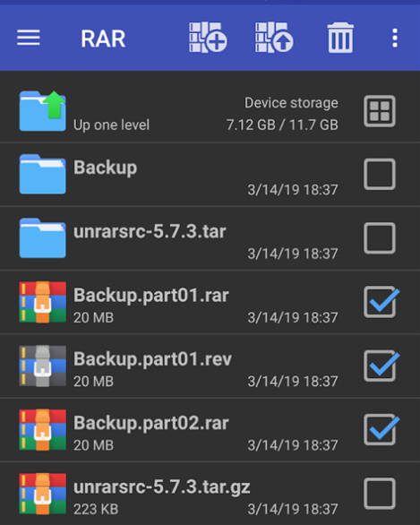Tap the add files to archive icon
420x525 pixels.
(208, 38)
